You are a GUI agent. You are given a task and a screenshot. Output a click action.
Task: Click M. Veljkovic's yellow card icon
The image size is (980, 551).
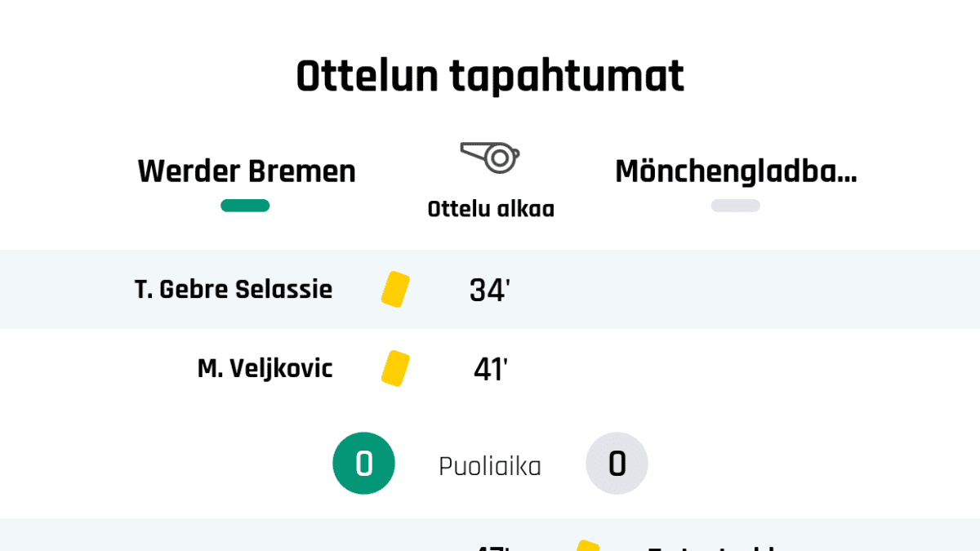pyautogui.click(x=395, y=368)
